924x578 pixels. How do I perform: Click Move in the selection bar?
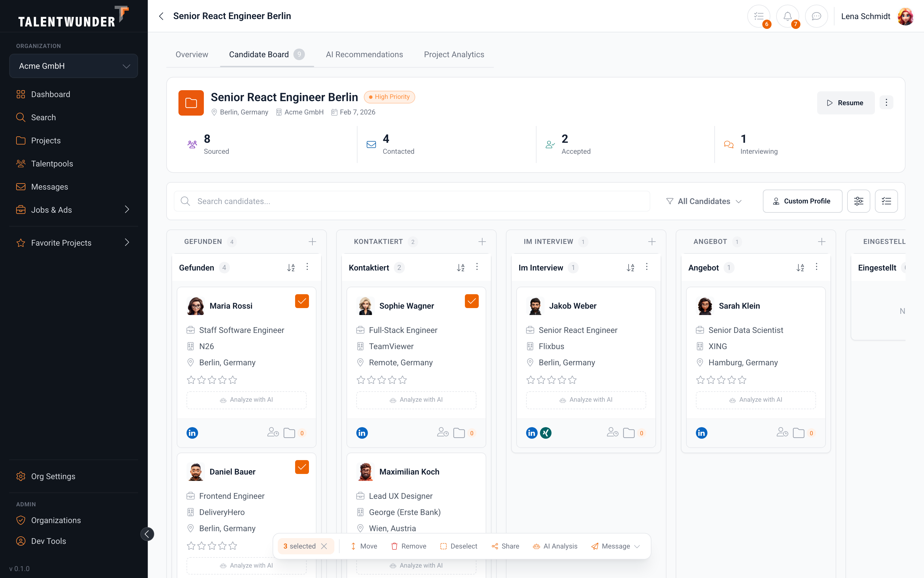point(364,546)
